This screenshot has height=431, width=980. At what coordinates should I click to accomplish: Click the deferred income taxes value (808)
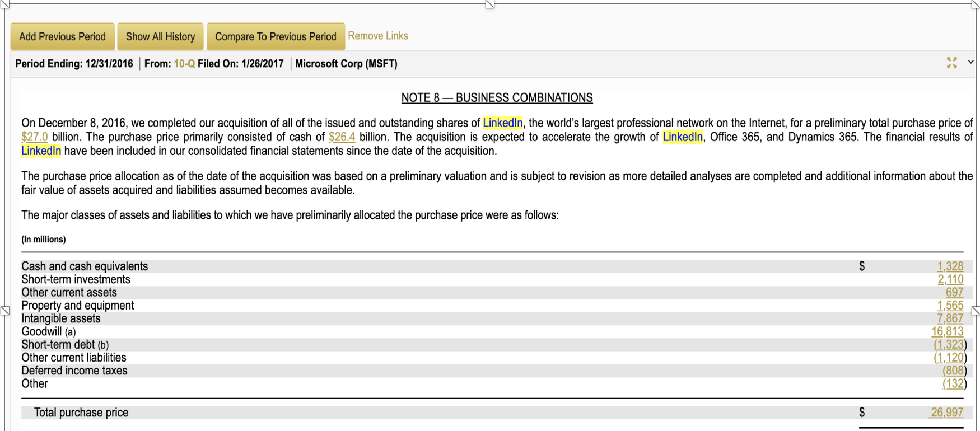click(x=953, y=371)
